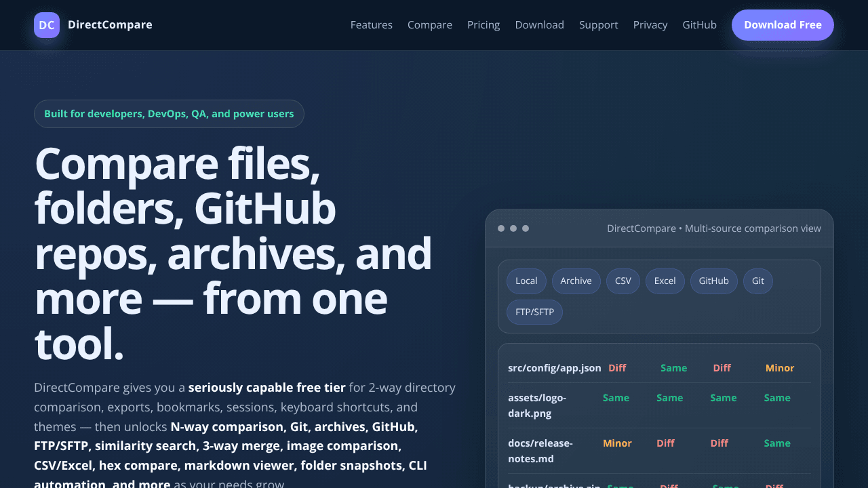
Task: Select the CSV source chip
Action: pyautogui.click(x=623, y=281)
